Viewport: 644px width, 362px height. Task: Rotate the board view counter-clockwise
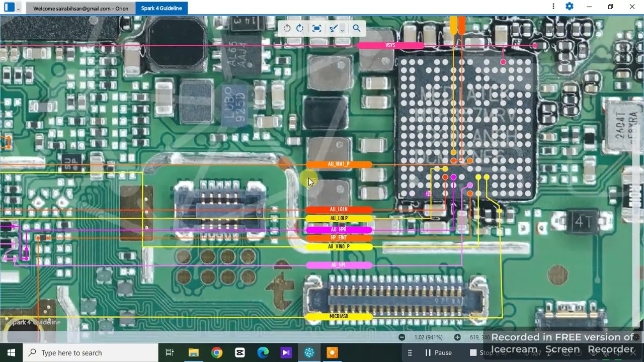[287, 28]
